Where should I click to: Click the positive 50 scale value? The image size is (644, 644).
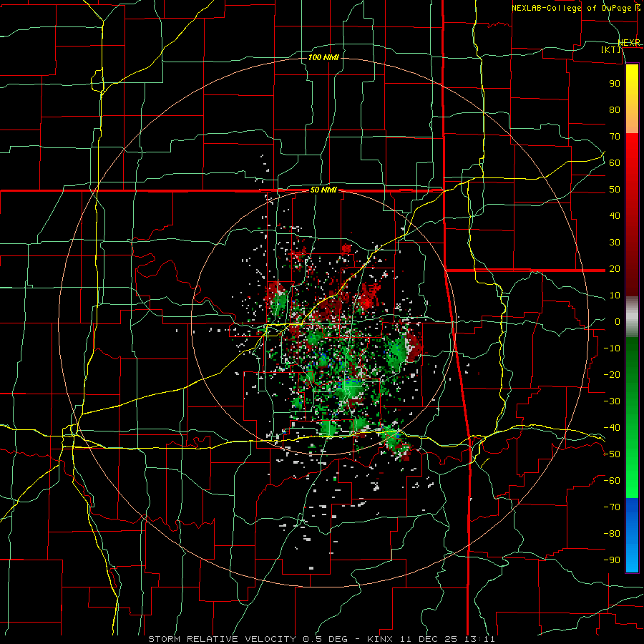point(615,190)
